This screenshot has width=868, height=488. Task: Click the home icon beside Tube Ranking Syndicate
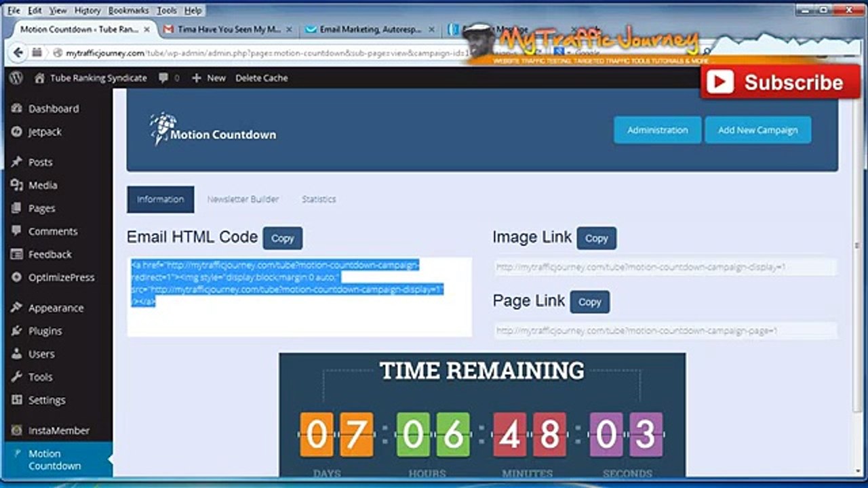pyautogui.click(x=39, y=78)
